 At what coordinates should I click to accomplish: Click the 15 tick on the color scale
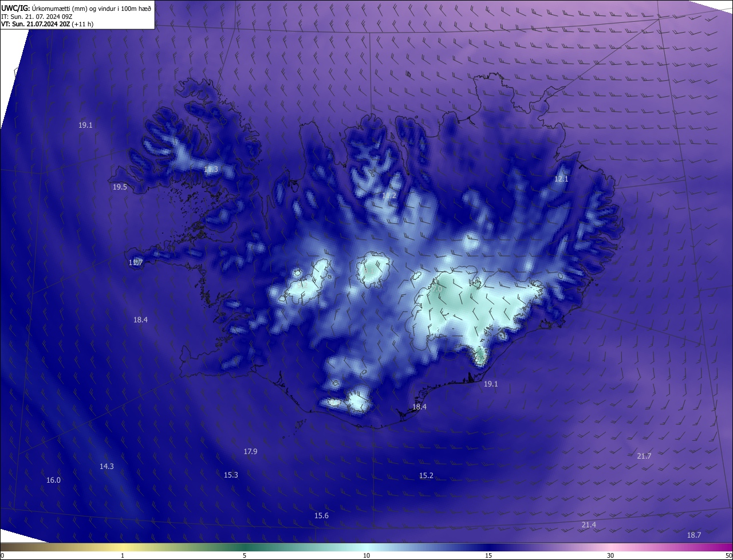[x=488, y=555]
